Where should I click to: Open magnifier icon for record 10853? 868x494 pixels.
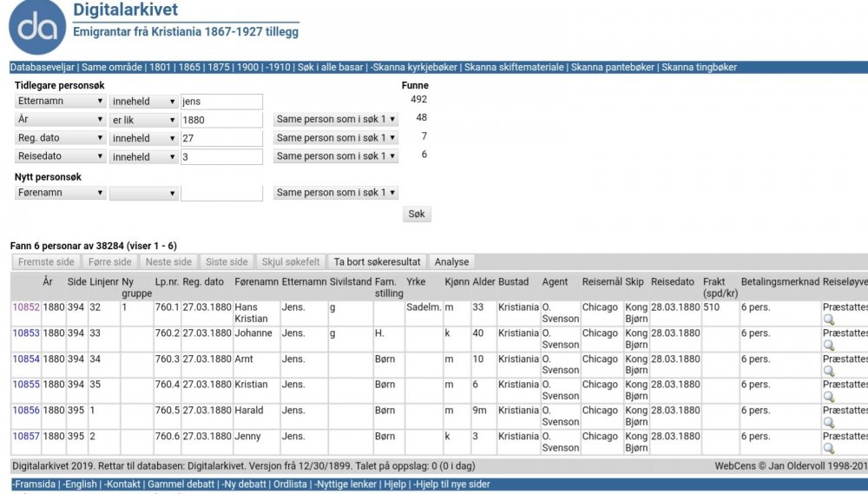pyautogui.click(x=829, y=346)
